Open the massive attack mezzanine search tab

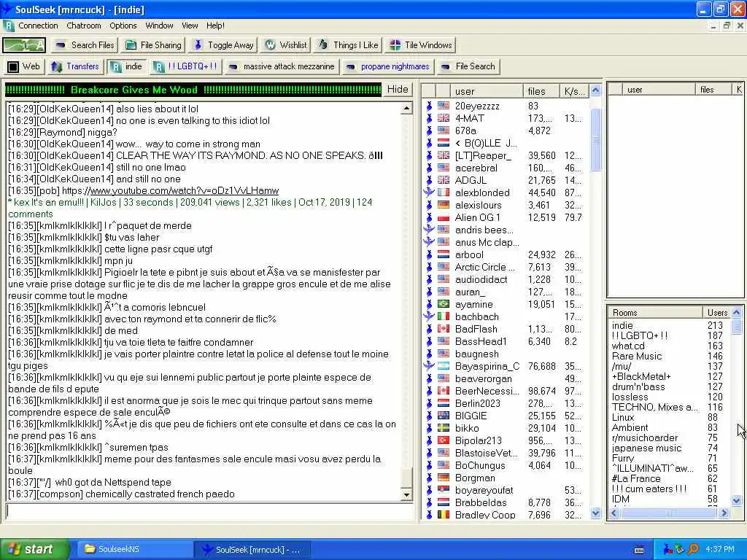[x=282, y=66]
